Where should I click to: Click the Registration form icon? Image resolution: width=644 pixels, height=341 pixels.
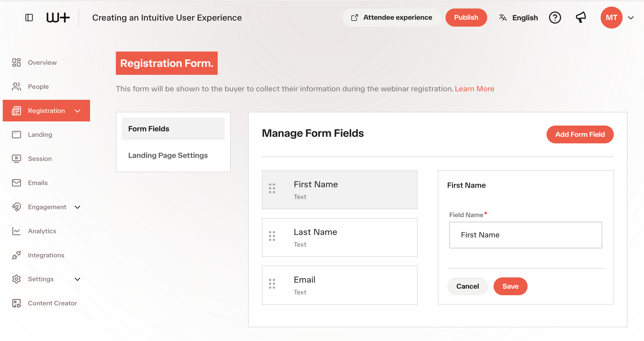coord(16,111)
